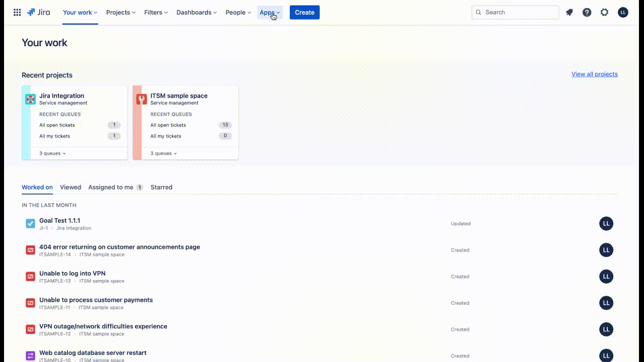This screenshot has width=644, height=362.
Task: Expand 3 queues on the Jira Integration card
Action: (x=52, y=153)
